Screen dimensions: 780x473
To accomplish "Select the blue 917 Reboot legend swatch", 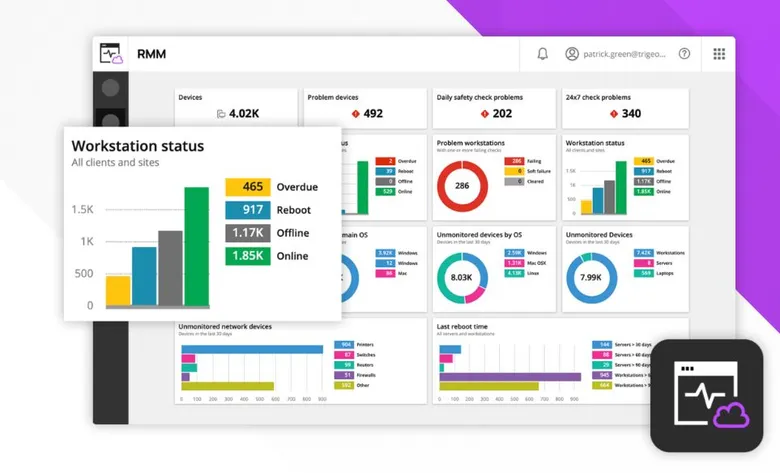I will pos(248,210).
